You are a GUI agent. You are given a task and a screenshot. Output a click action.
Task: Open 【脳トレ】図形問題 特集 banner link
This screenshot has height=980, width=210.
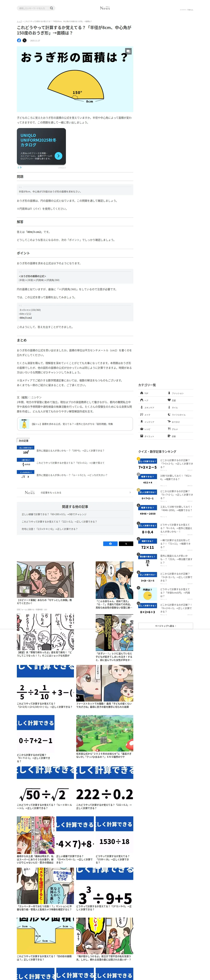[x=75, y=424]
